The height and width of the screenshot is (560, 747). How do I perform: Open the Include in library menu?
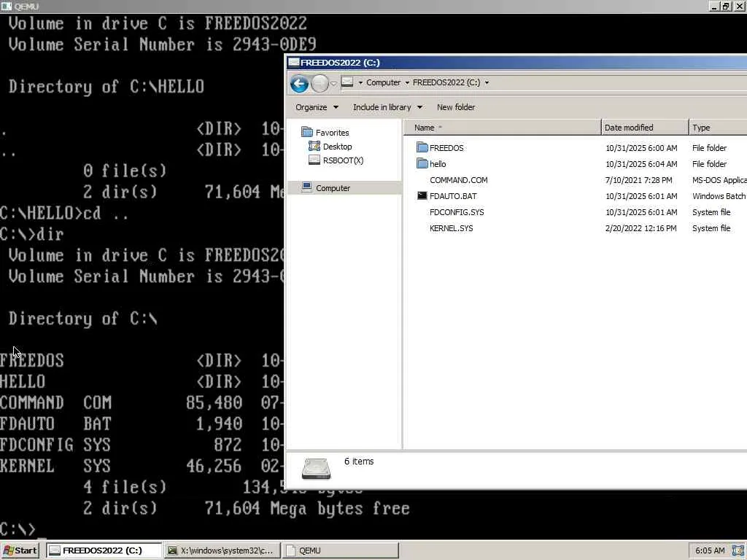click(387, 107)
